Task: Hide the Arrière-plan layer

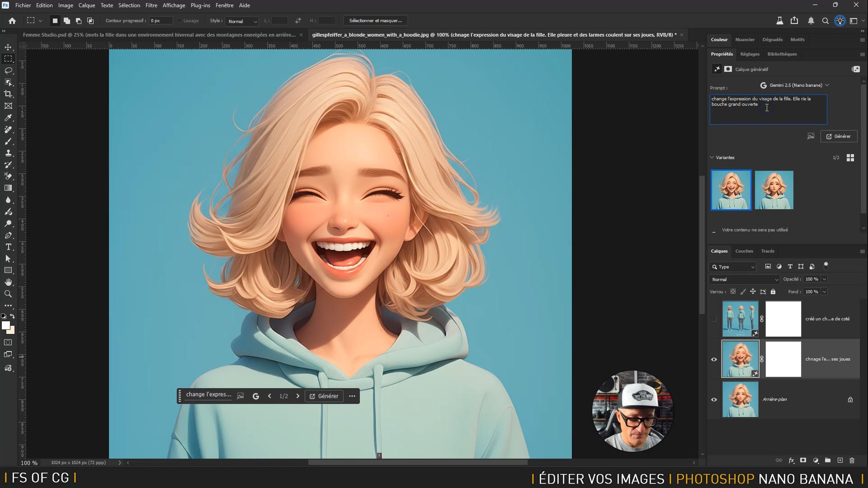Action: coord(714,399)
